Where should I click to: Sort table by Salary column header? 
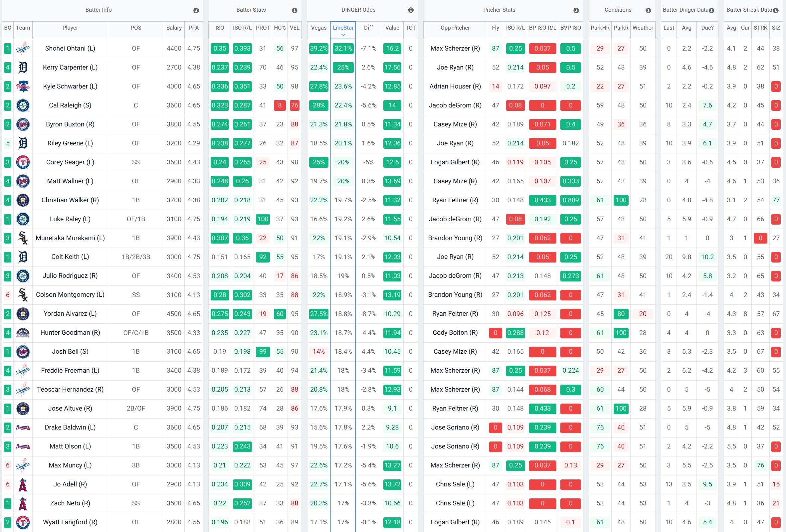point(174,28)
